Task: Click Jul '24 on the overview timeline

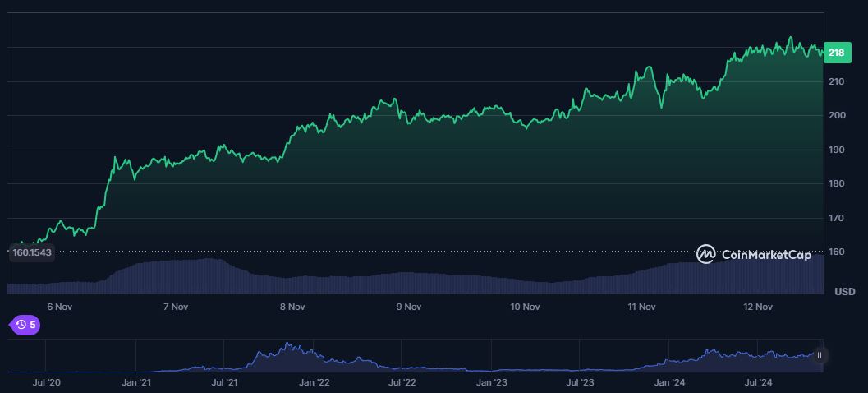Action: [x=759, y=382]
